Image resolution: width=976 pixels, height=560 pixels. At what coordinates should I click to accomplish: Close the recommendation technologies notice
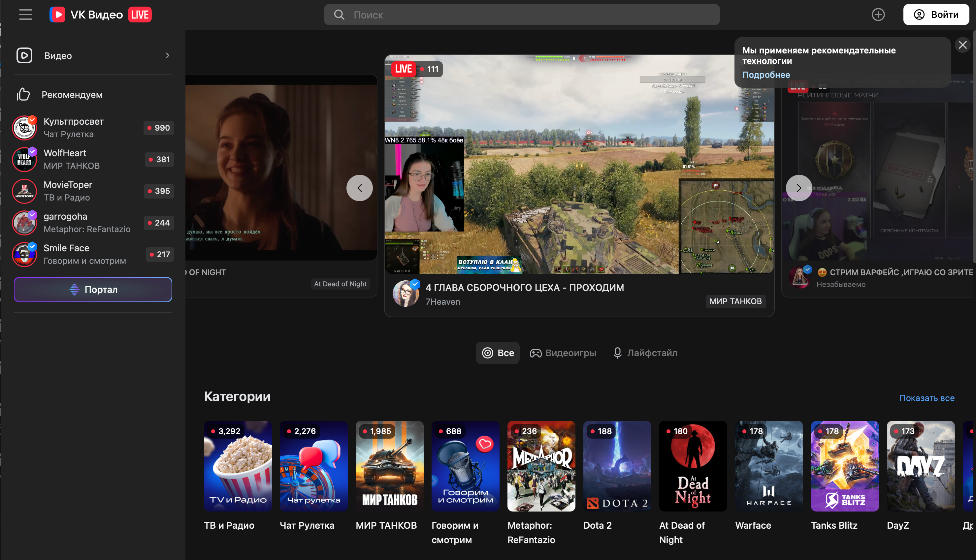962,45
